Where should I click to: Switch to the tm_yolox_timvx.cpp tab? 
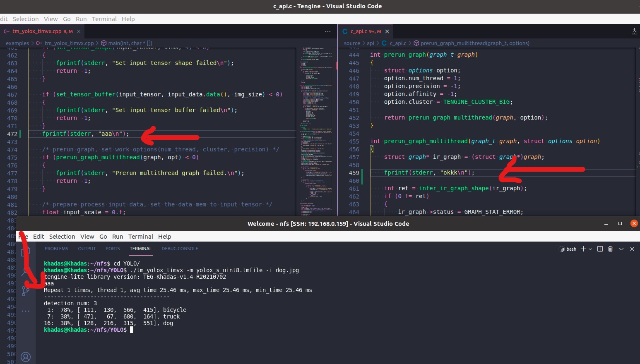(x=41, y=31)
